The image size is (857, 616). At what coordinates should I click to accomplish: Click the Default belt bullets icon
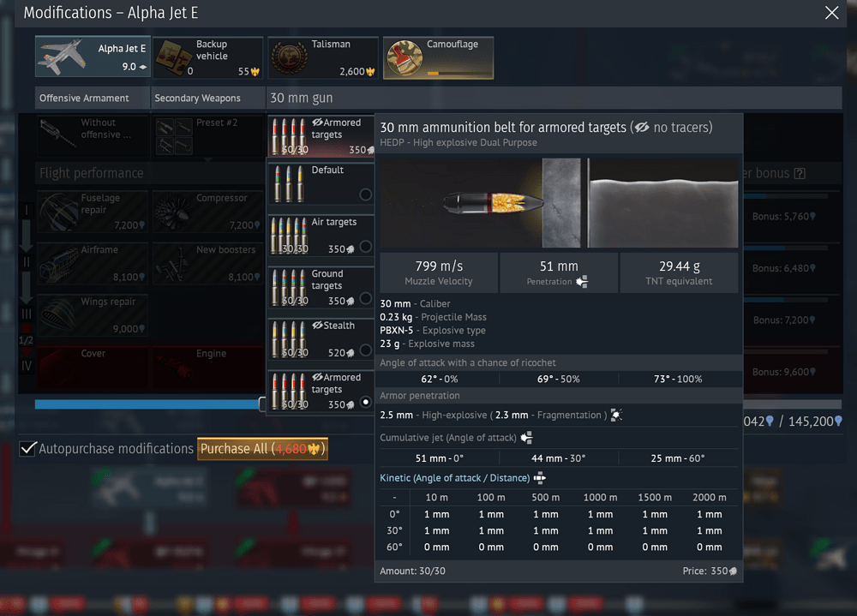(289, 183)
